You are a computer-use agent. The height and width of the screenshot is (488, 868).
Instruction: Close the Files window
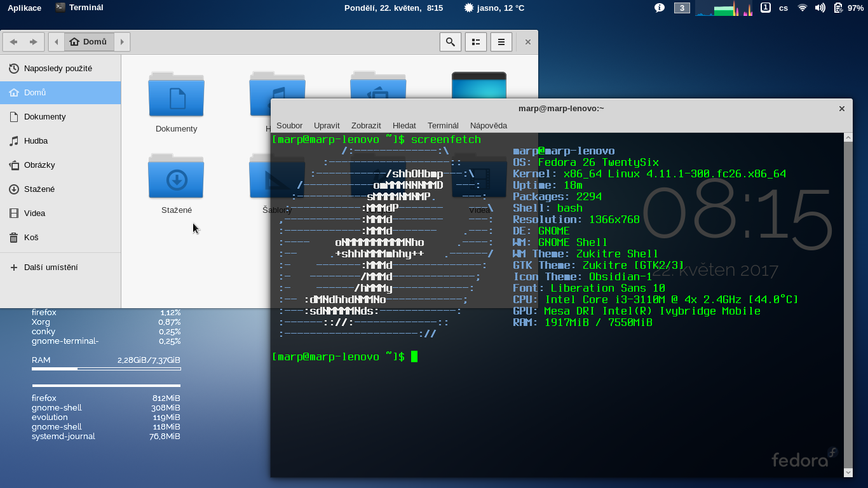click(x=527, y=42)
